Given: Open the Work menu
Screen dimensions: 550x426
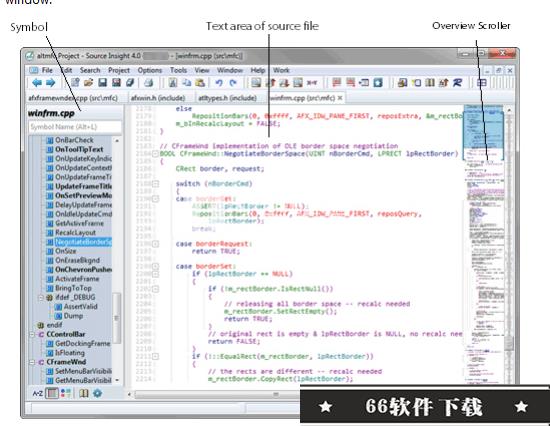Looking at the screenshot, I should pos(281,70).
